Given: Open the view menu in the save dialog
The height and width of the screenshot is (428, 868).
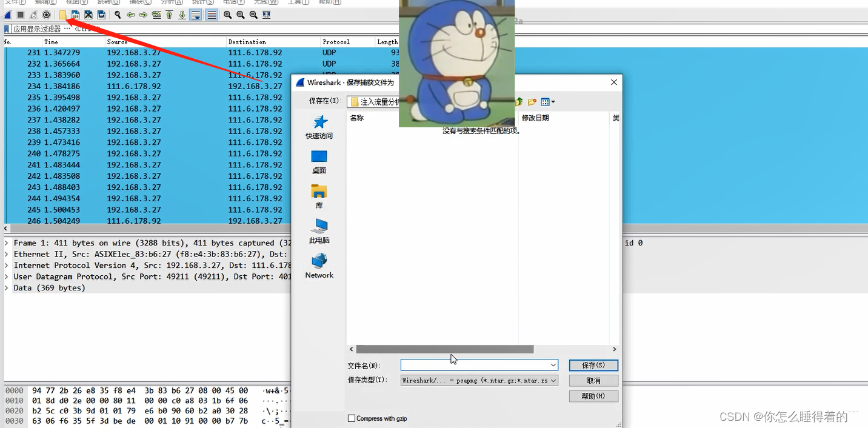Looking at the screenshot, I should tap(548, 102).
